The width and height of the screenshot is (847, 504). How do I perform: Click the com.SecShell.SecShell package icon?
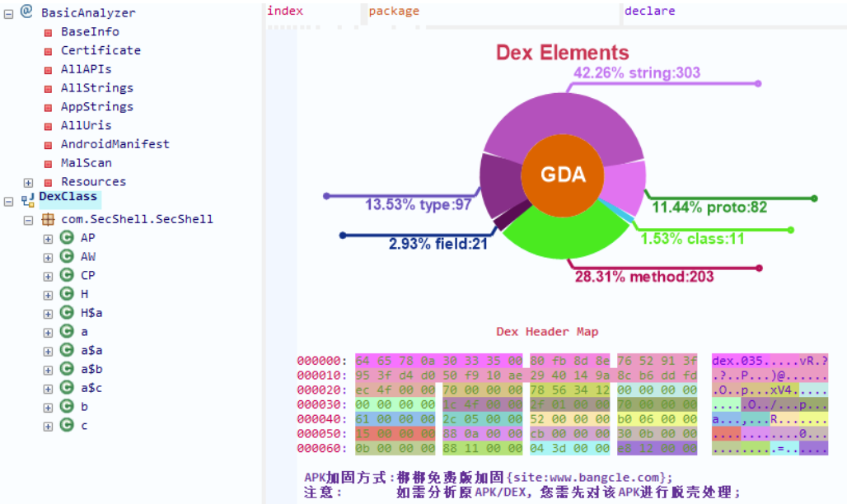coord(48,219)
